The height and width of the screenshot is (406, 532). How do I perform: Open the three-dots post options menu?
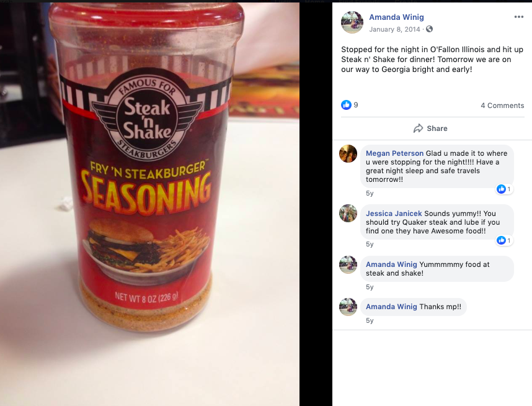pos(519,17)
